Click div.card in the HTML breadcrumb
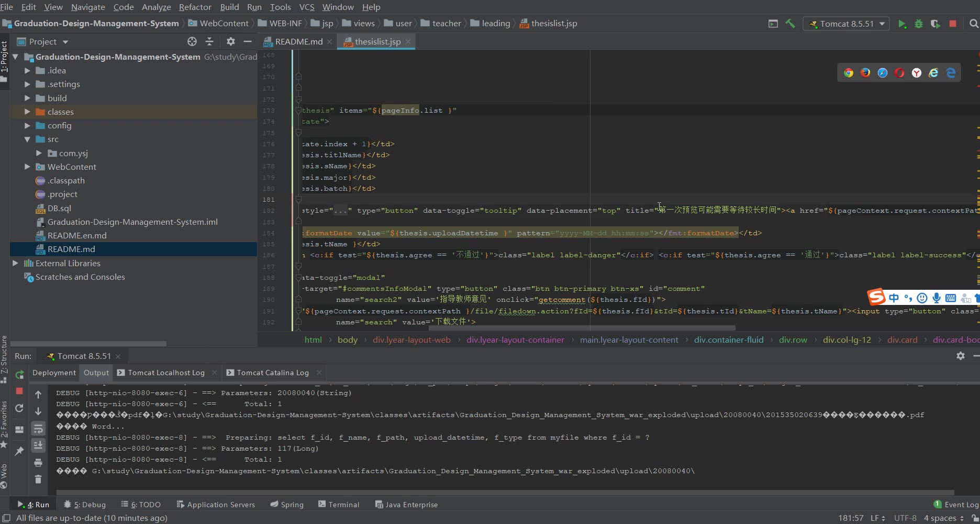This screenshot has width=980, height=524. click(902, 340)
